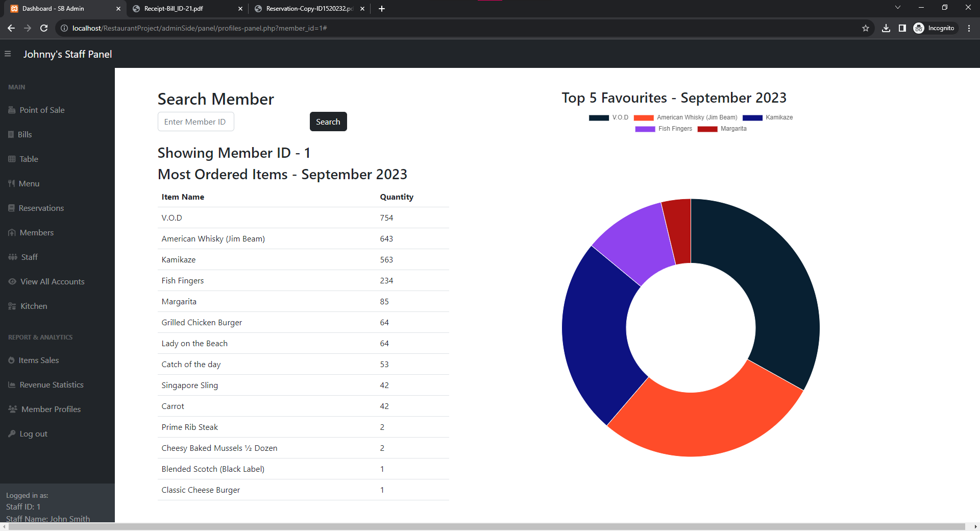Switch to Receipt-Bill_ID-21.pdf tab
This screenshot has height=531, width=980.
[174, 9]
